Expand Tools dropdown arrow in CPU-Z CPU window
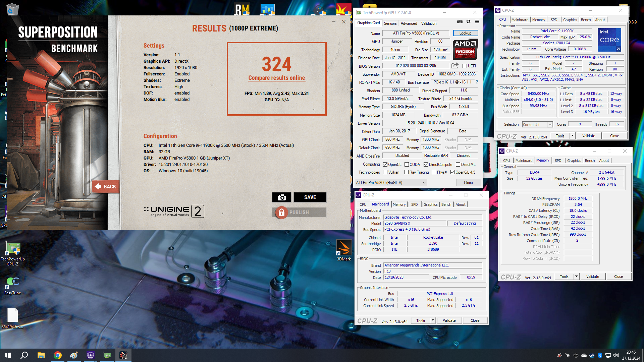 click(x=572, y=136)
